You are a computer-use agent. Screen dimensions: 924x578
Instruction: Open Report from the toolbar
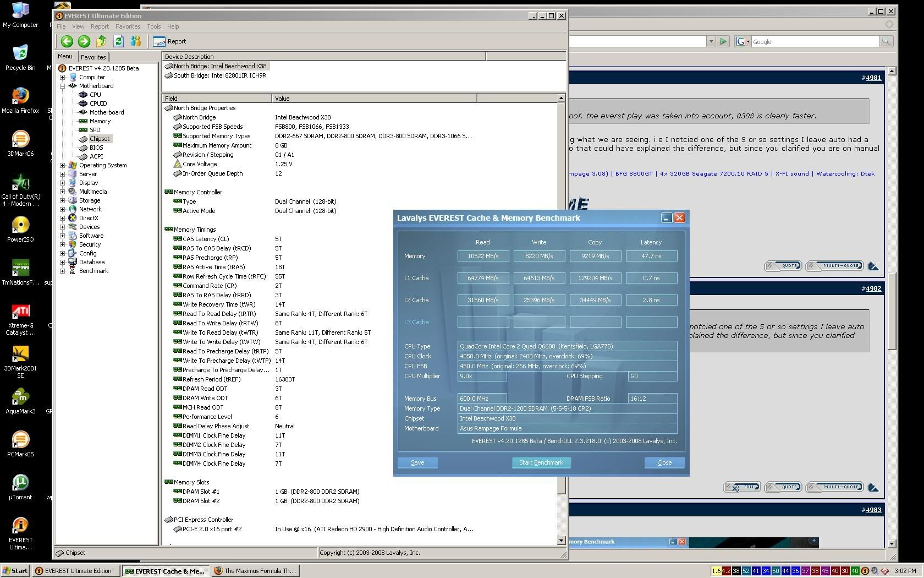(169, 41)
